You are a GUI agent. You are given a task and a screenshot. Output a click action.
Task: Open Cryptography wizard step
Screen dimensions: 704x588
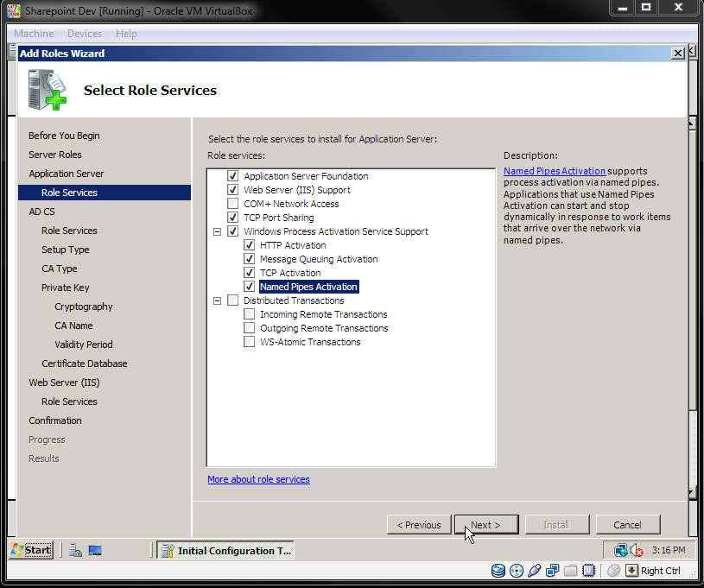coord(84,307)
